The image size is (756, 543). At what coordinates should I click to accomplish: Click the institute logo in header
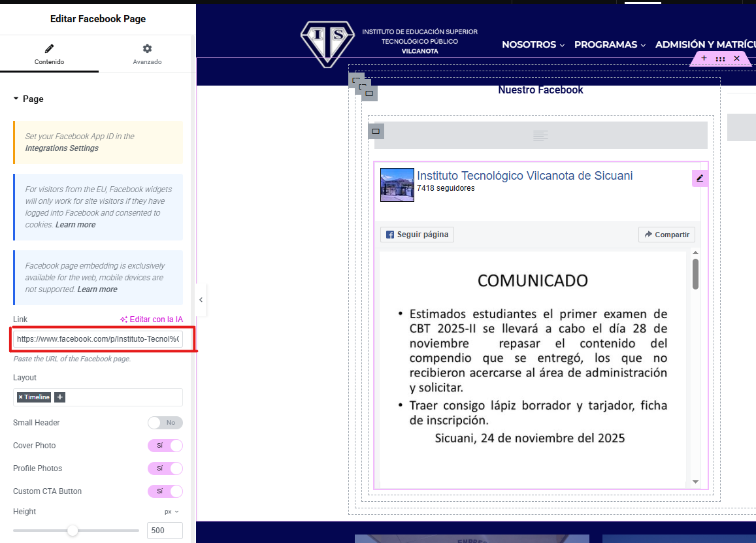pos(327,44)
